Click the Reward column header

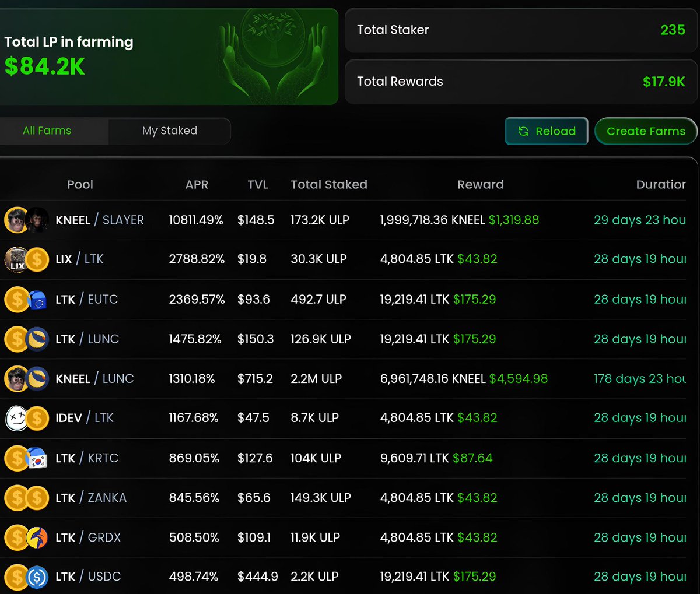pyautogui.click(x=481, y=184)
